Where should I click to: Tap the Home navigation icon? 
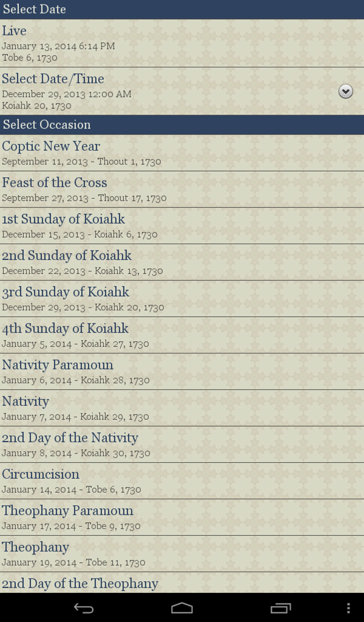point(182,608)
